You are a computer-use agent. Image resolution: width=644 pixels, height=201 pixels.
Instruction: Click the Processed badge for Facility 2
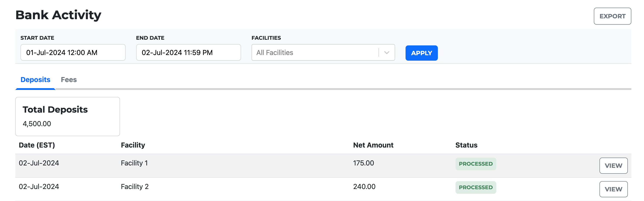tap(476, 187)
